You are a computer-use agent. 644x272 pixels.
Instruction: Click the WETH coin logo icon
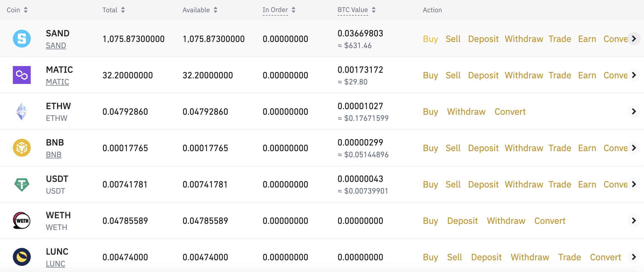pos(22,221)
